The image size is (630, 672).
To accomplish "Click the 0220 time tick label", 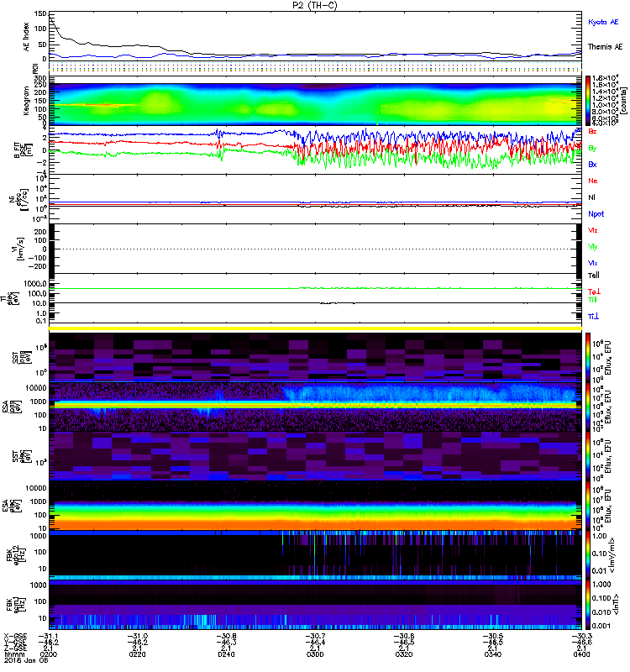I will 137,654.
